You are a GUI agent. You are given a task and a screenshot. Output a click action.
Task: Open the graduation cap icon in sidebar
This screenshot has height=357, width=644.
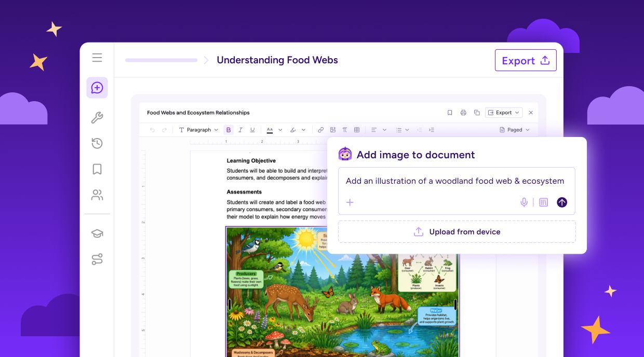tap(97, 234)
